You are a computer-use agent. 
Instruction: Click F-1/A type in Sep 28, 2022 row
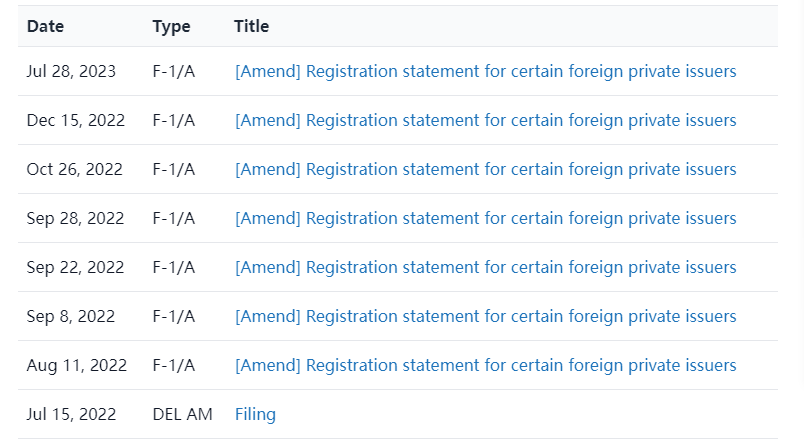click(x=174, y=218)
